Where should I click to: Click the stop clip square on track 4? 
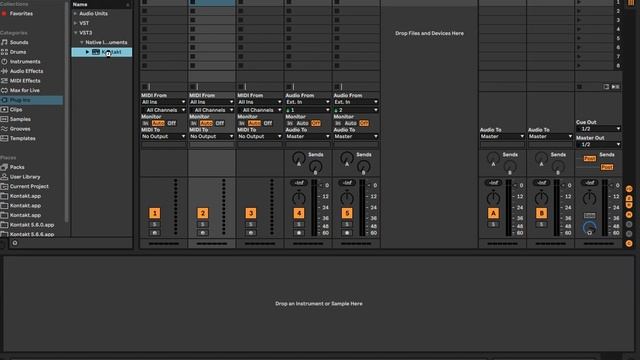pyautogui.click(x=289, y=87)
